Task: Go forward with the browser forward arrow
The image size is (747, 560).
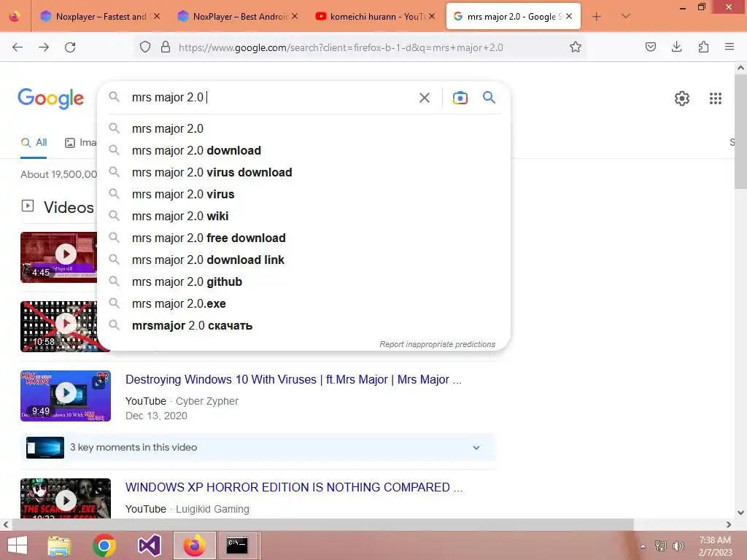Action: [x=44, y=47]
